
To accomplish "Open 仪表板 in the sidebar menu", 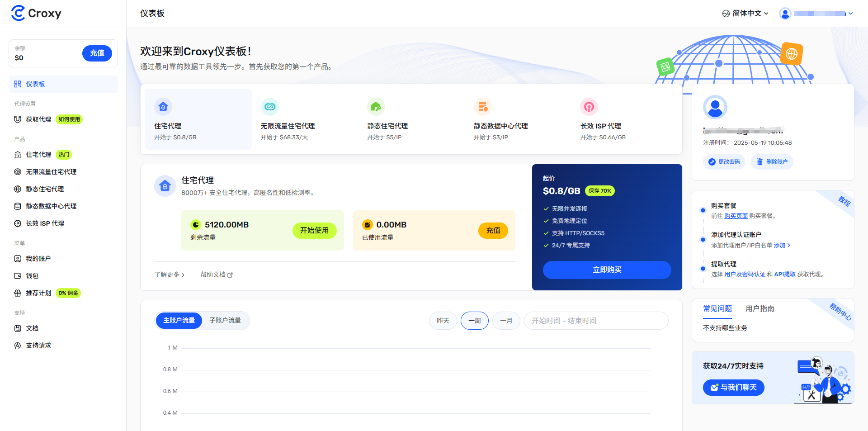I will [63, 84].
